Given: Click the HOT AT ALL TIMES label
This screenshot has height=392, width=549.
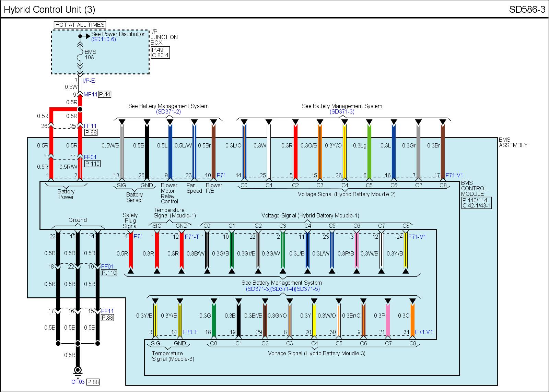Looking at the screenshot, I should click(80, 25).
